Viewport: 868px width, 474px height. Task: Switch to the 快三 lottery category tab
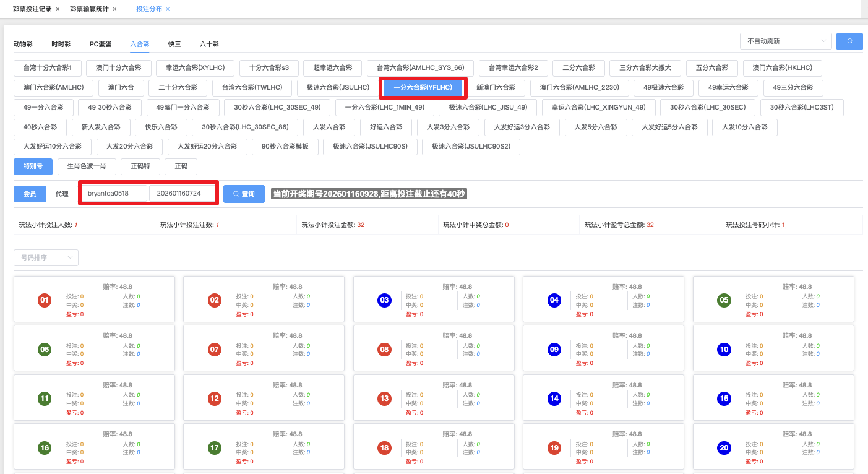click(174, 44)
